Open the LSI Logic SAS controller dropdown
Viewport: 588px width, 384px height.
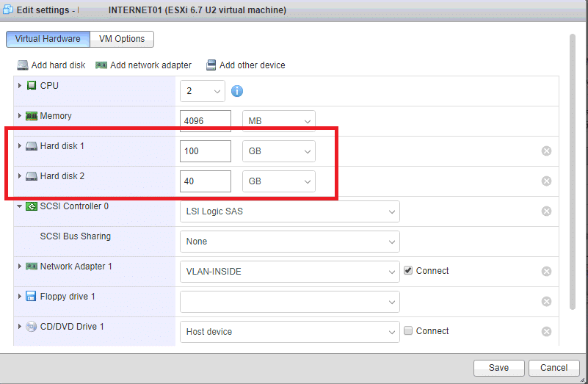289,211
